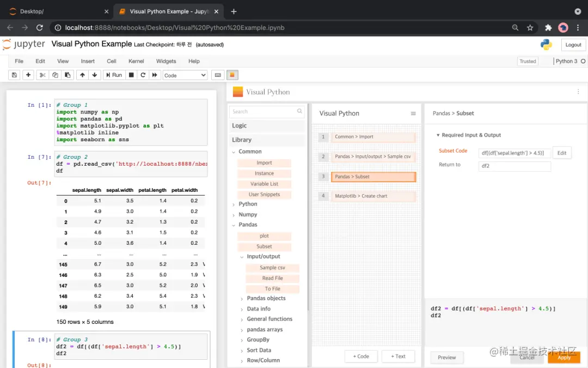Save the notebook with the floppy disk icon
The height and width of the screenshot is (368, 588).
click(14, 75)
